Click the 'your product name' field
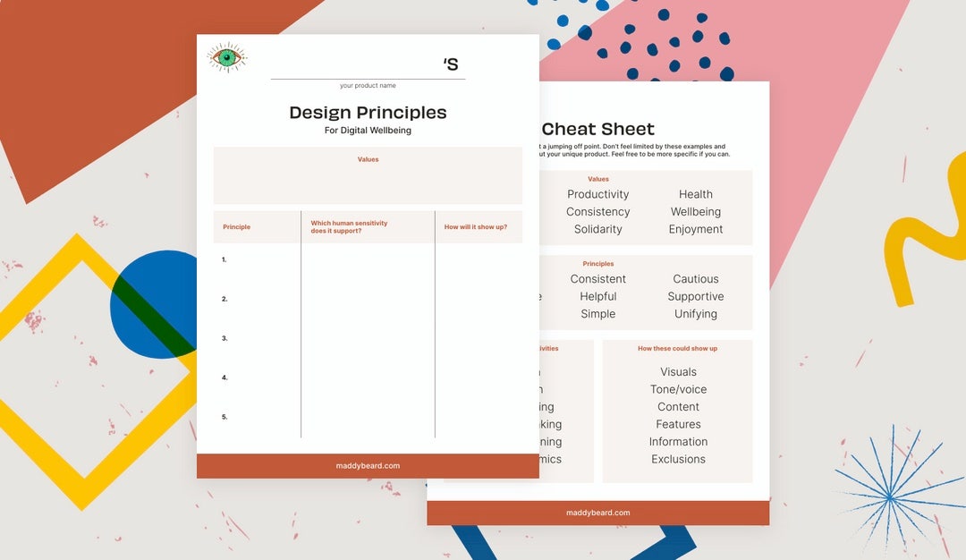Viewport: 966px width, 560px height. 367,86
